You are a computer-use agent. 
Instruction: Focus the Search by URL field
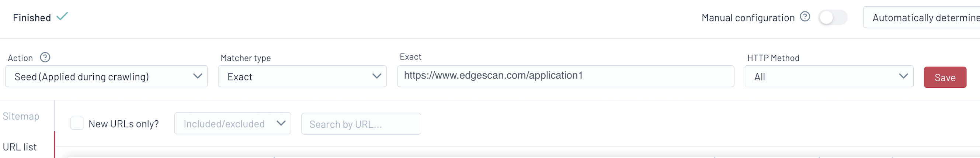pyautogui.click(x=361, y=124)
